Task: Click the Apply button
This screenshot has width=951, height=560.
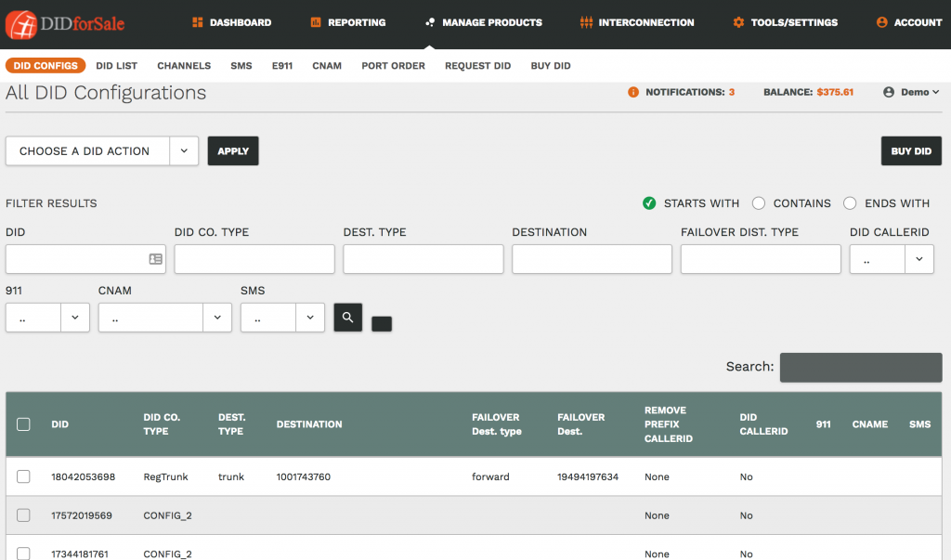Action: (233, 151)
